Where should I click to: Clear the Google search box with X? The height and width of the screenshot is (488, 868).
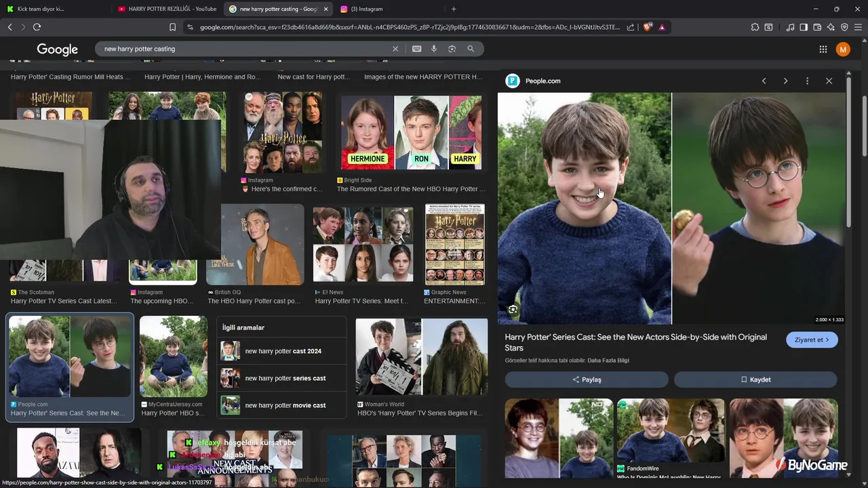point(395,49)
